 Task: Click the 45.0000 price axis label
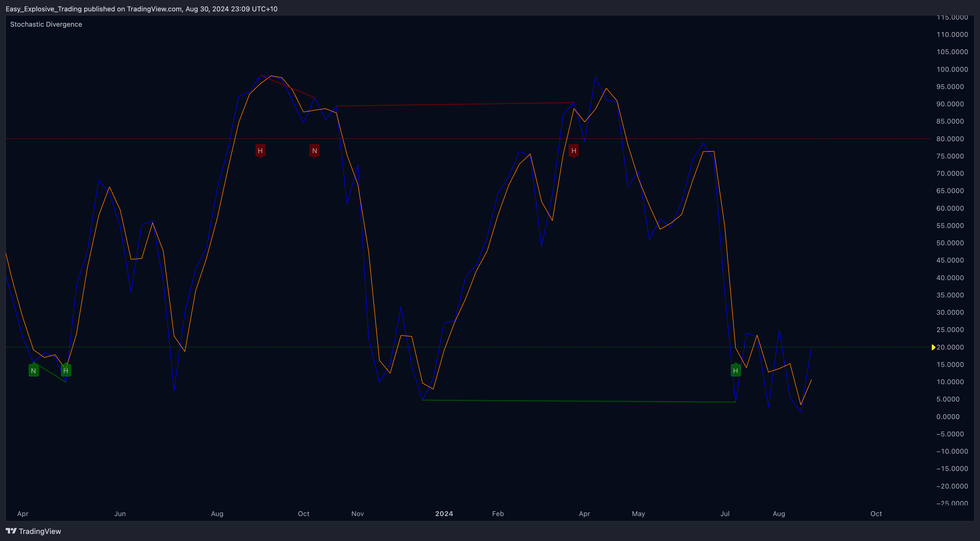point(950,260)
